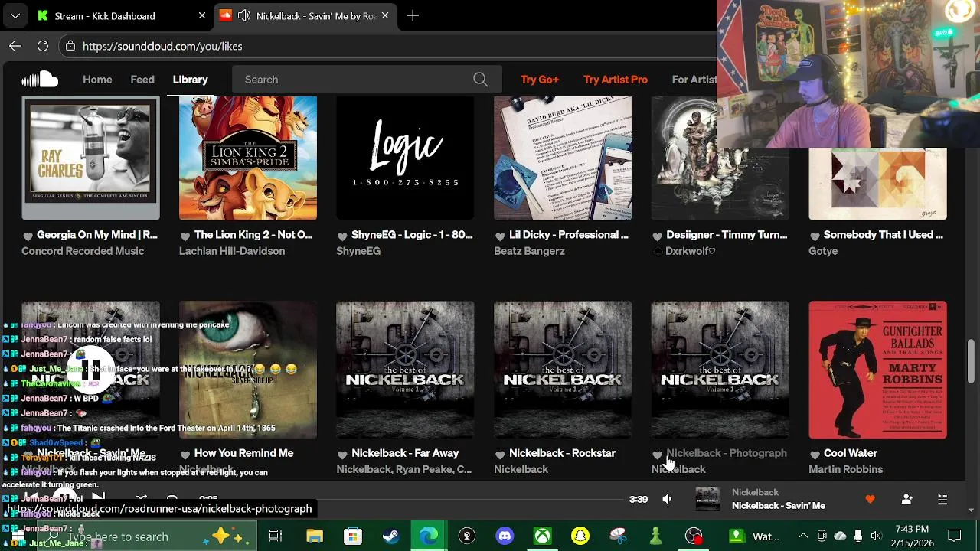The height and width of the screenshot is (551, 980).
Task: Unlike Desiigner Timmy Turner track
Action: point(657,236)
